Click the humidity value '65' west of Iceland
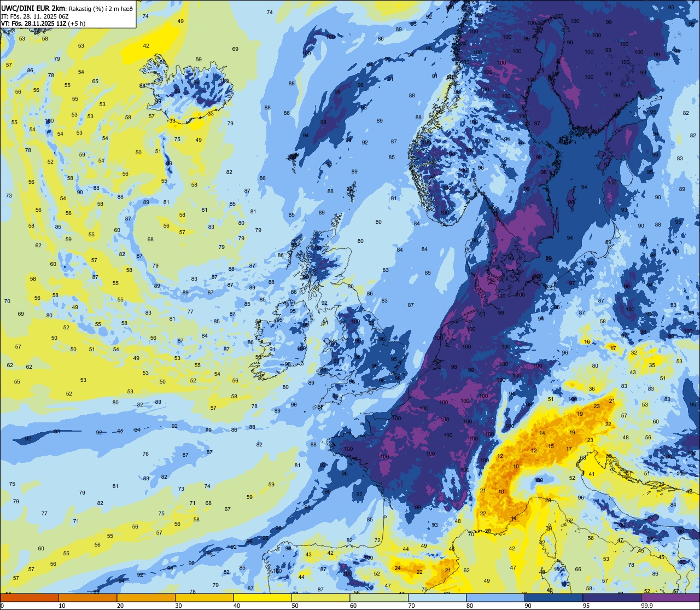 95,82
